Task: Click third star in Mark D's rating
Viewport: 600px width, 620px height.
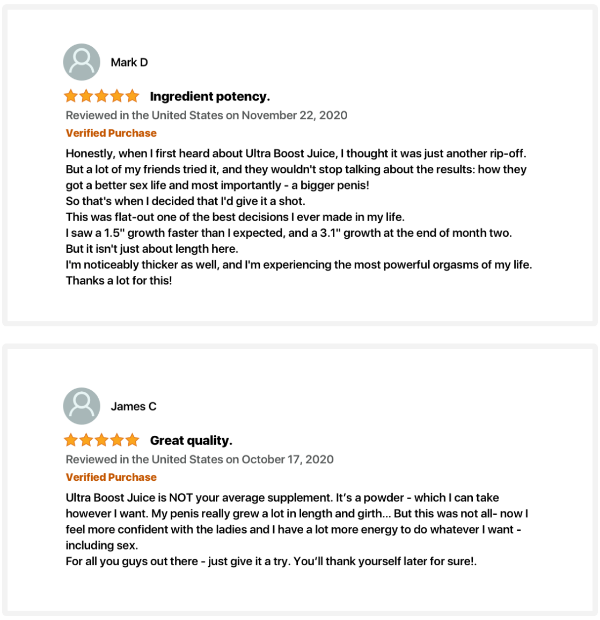Action: [x=102, y=96]
